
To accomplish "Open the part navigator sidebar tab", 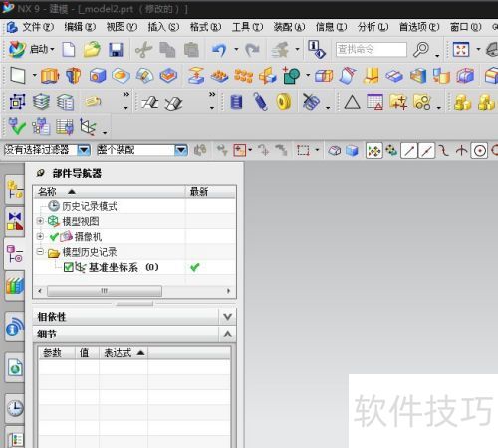I will 14,254.
